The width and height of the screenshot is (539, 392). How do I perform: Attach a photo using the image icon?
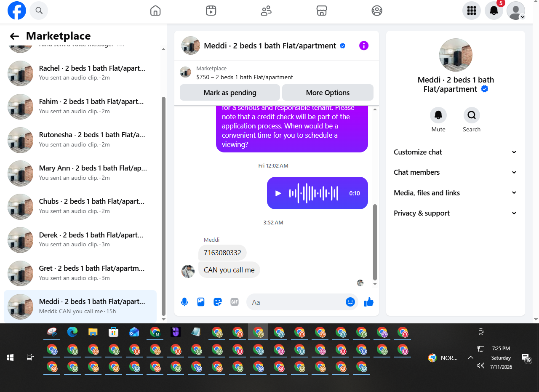tap(201, 302)
